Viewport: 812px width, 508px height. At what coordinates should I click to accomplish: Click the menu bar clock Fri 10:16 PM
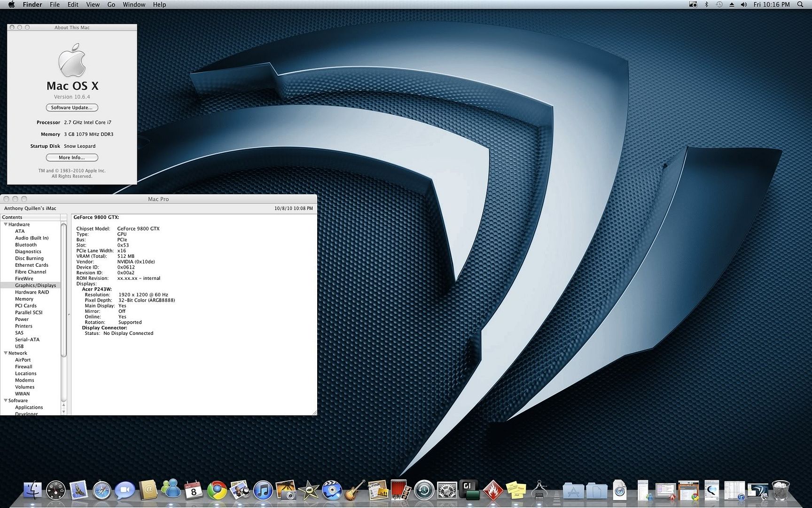pos(771,4)
